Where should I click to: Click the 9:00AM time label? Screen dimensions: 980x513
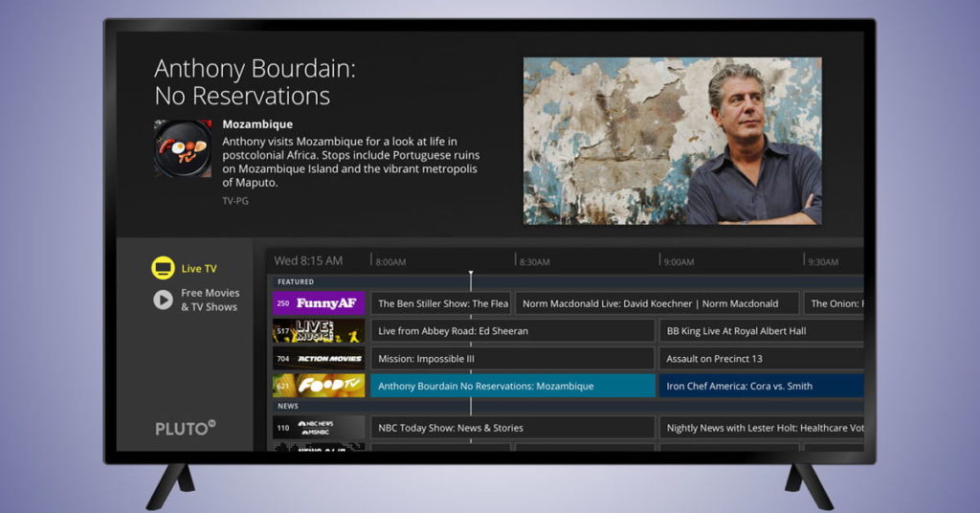(x=679, y=262)
